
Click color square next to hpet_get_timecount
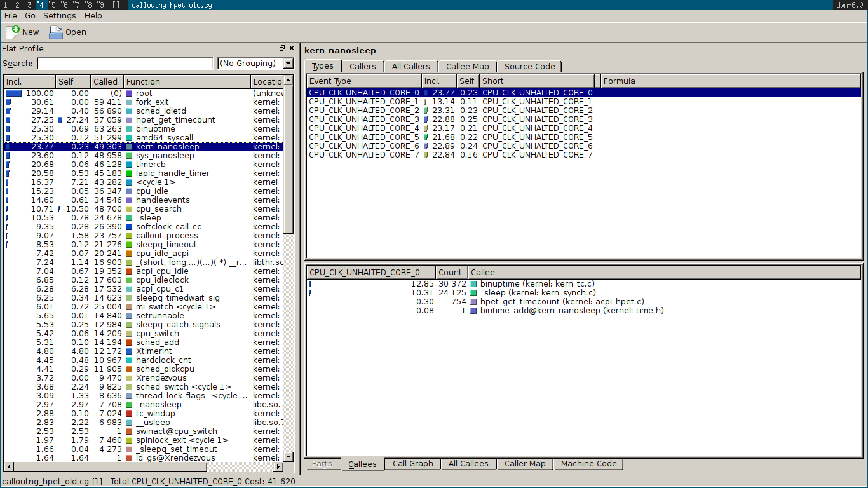point(130,120)
